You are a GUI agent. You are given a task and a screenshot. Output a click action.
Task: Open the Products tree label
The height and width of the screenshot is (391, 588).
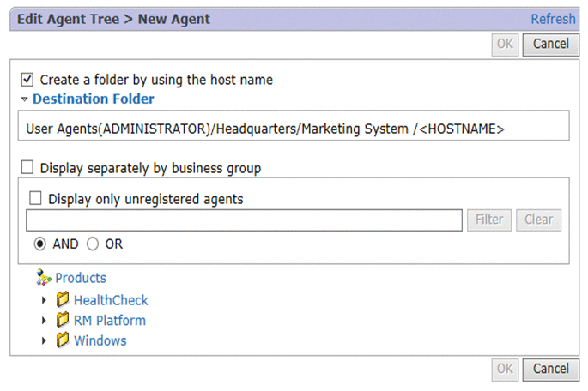81,278
